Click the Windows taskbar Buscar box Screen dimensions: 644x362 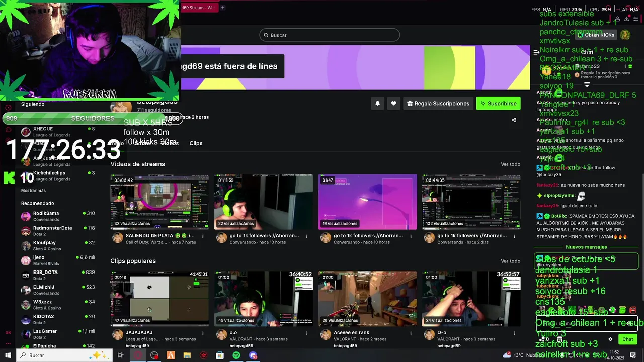(65, 355)
